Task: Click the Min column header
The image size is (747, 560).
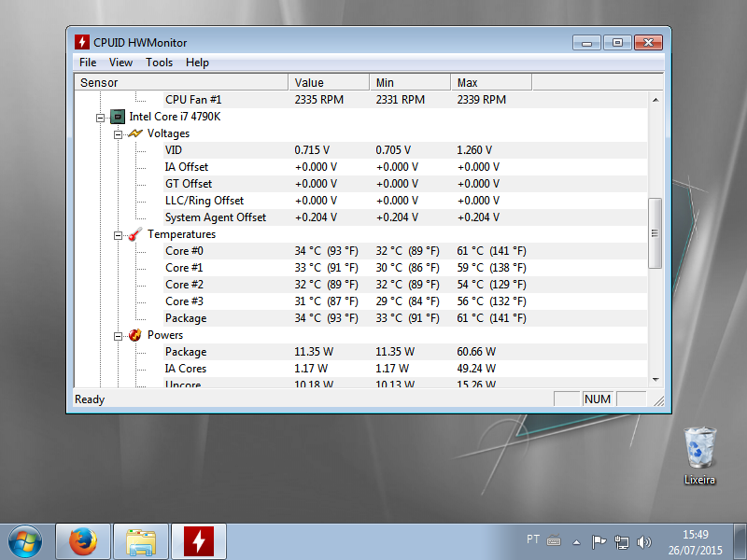Action: point(410,82)
